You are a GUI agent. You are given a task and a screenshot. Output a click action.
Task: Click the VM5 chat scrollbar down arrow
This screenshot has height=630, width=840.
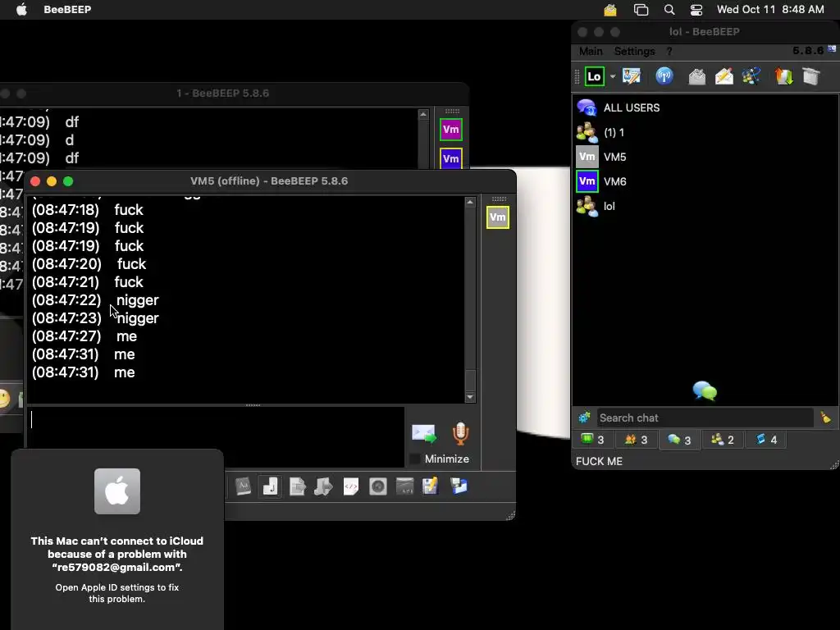(470, 398)
